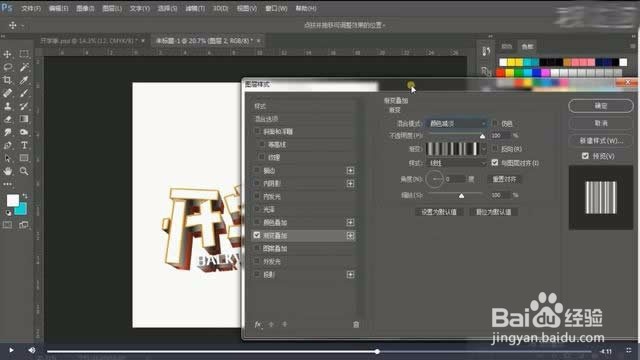Screen dimensions: 640x360
Task: Enable the 纹理 checkbox
Action: pyautogui.click(x=262, y=157)
